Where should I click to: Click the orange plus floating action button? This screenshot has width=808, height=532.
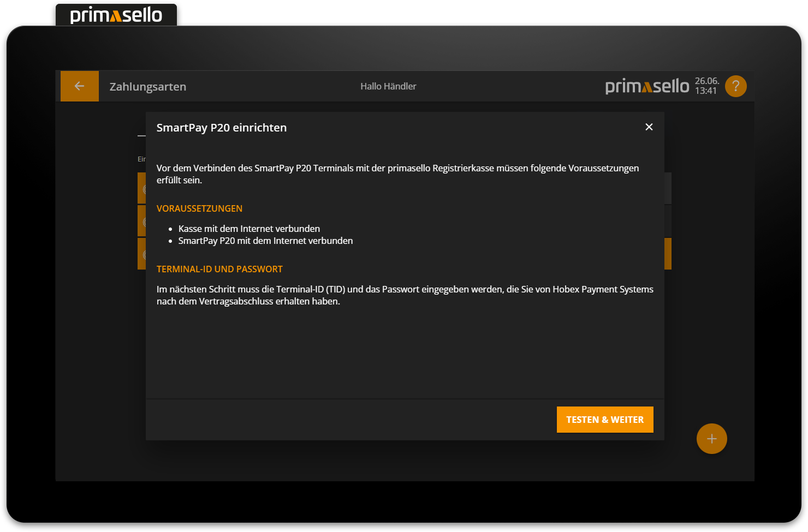click(711, 438)
